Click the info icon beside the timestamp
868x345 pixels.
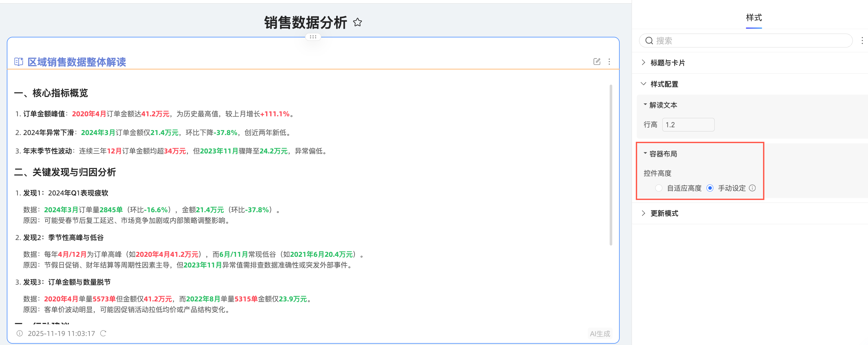click(20, 333)
